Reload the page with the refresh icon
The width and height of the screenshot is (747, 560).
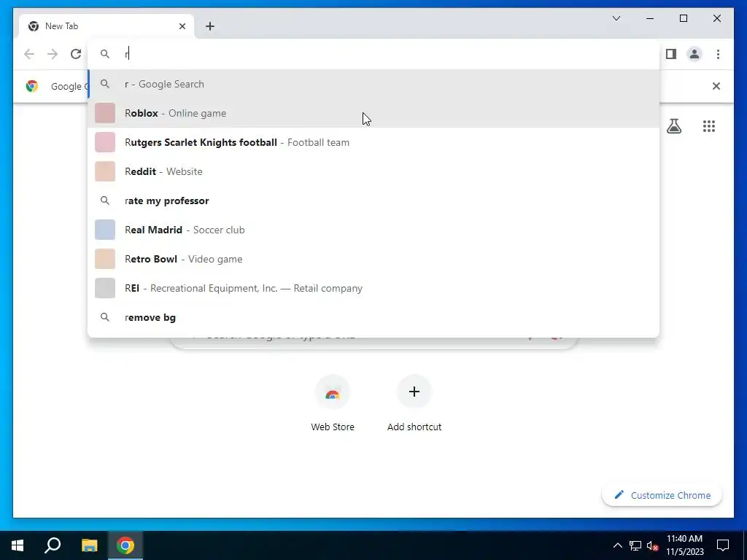coord(76,54)
